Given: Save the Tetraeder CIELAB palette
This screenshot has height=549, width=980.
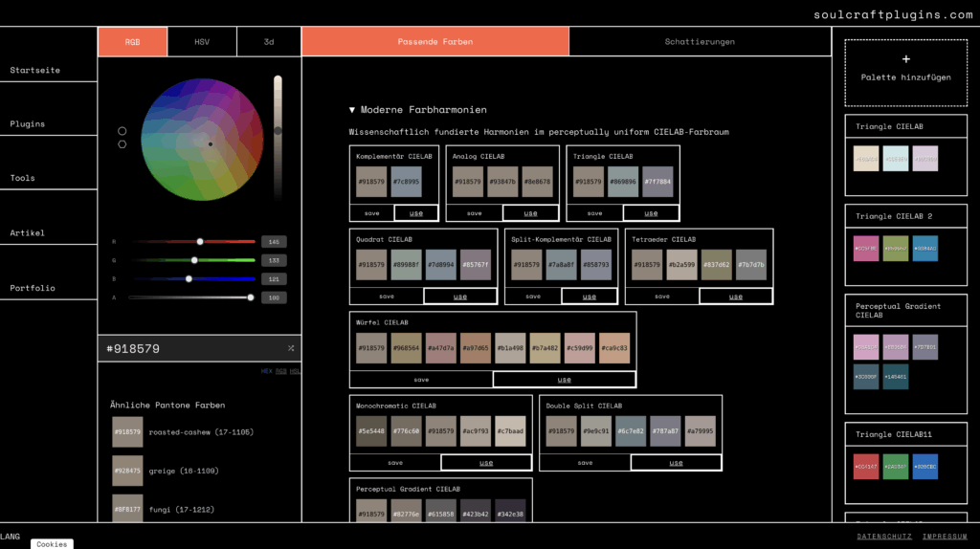Looking at the screenshot, I should (x=662, y=296).
